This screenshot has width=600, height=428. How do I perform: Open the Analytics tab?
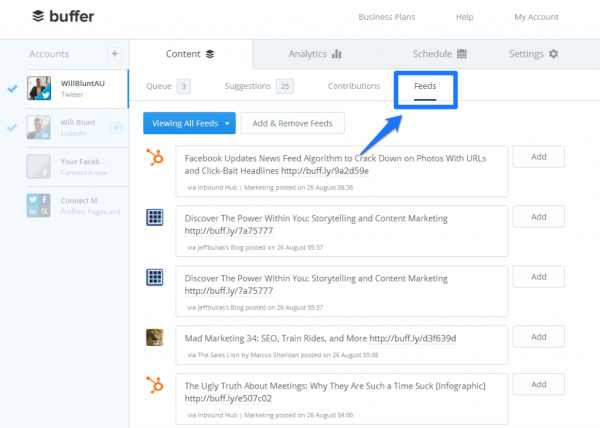pos(315,54)
